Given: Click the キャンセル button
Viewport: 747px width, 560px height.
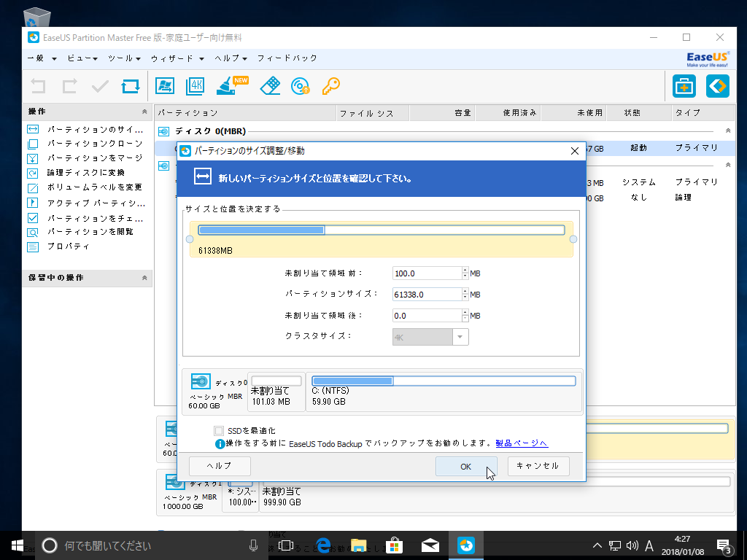Looking at the screenshot, I should [538, 466].
